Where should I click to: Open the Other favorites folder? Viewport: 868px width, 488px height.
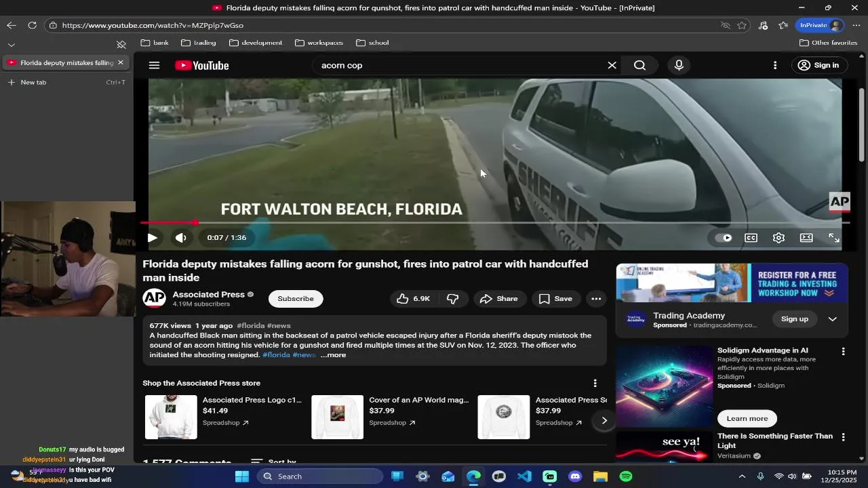(x=828, y=43)
